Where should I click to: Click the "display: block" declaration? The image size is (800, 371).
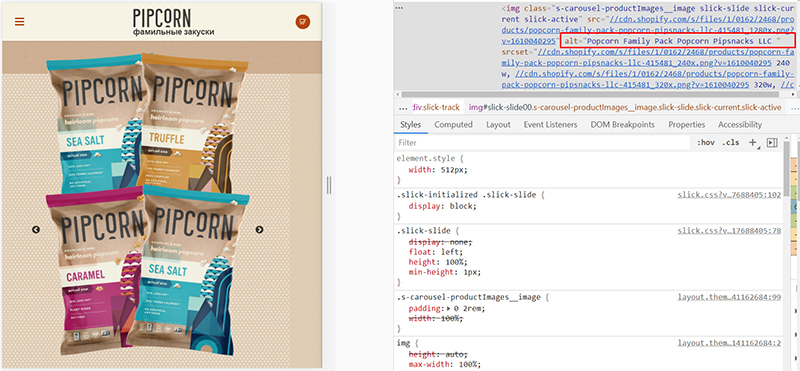(x=442, y=206)
